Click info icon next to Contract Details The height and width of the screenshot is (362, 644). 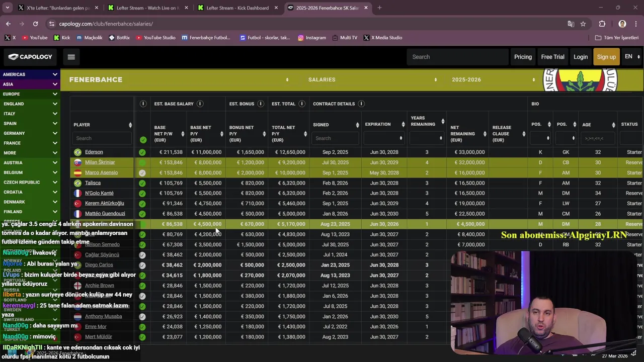click(x=361, y=104)
